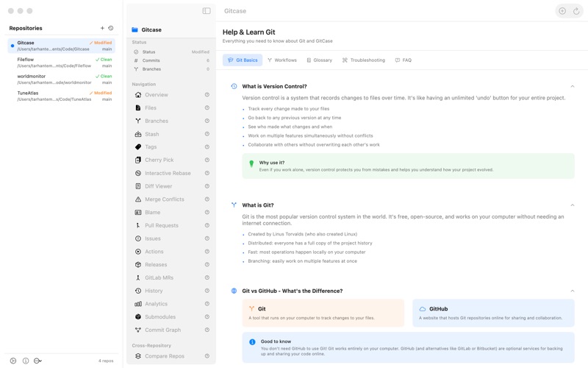
Task: Click the Merge Conflicts warning icon
Action: pyautogui.click(x=138, y=199)
